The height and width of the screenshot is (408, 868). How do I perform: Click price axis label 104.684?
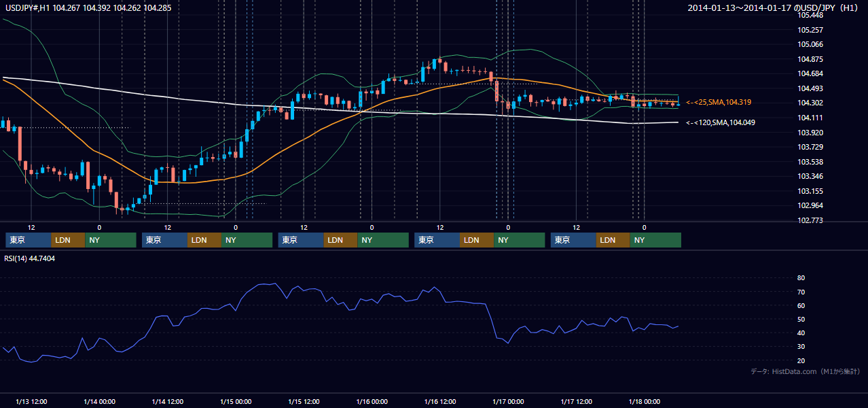[x=809, y=73]
